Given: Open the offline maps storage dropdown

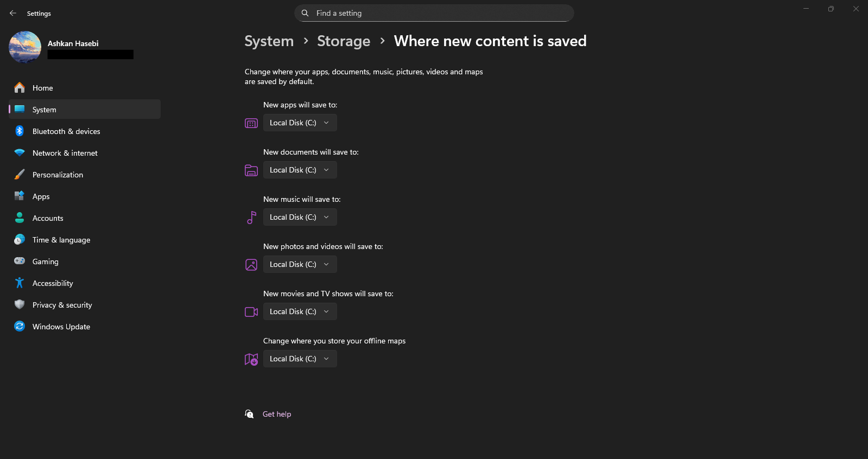Looking at the screenshot, I should [300, 359].
